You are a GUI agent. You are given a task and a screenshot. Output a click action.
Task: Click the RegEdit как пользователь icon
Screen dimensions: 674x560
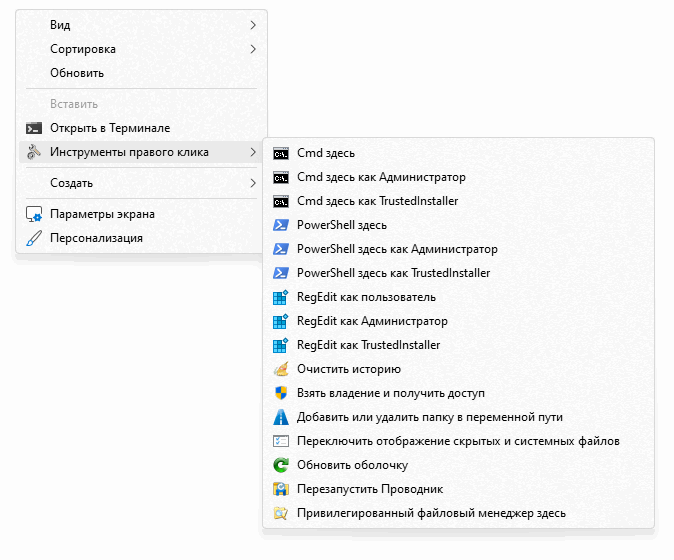tap(281, 297)
